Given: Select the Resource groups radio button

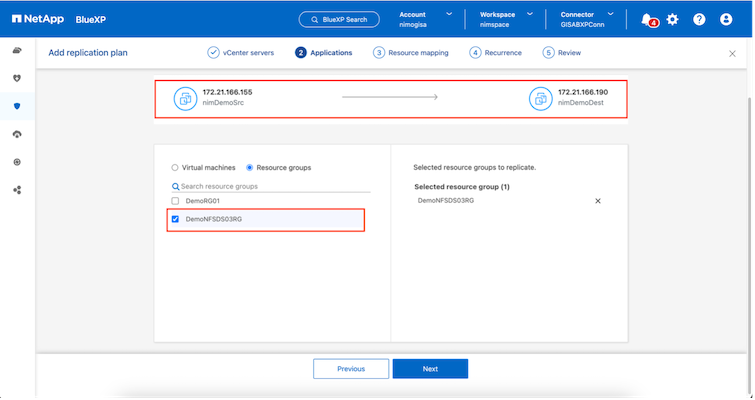Looking at the screenshot, I should point(250,168).
